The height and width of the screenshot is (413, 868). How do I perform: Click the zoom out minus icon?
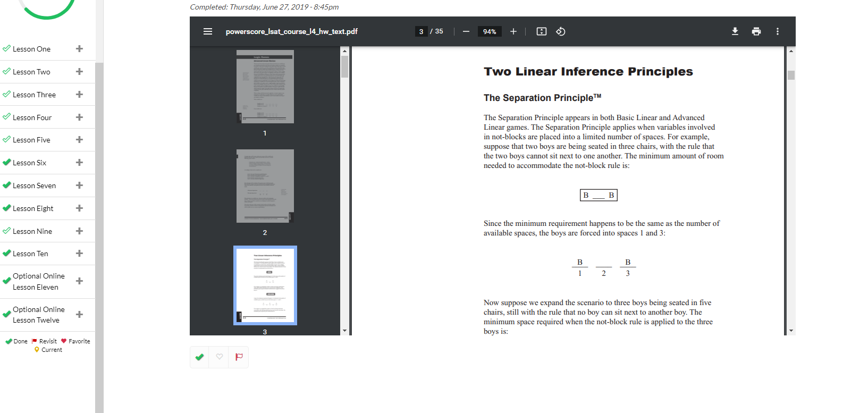click(466, 31)
